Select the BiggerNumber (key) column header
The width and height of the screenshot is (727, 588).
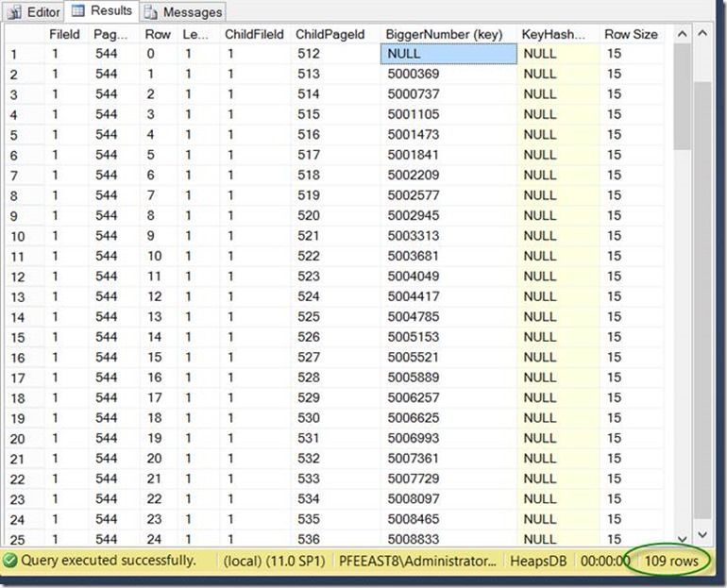[x=444, y=34]
